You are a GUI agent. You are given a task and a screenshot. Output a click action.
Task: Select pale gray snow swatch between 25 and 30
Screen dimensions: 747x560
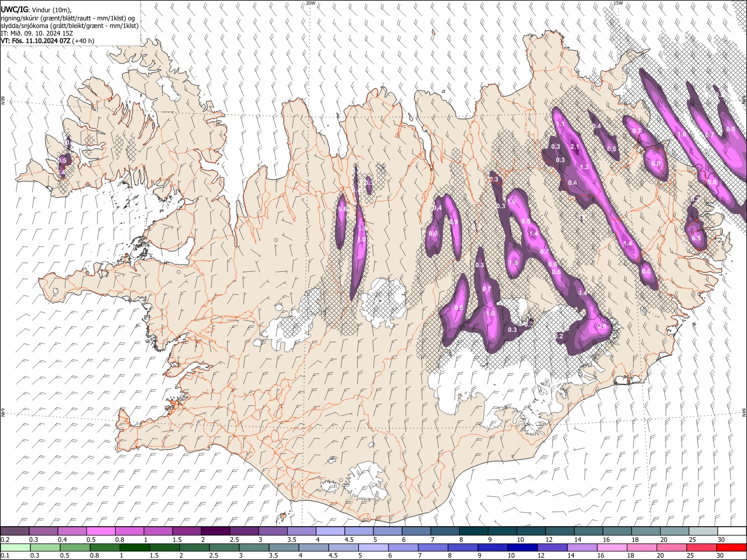(703, 531)
